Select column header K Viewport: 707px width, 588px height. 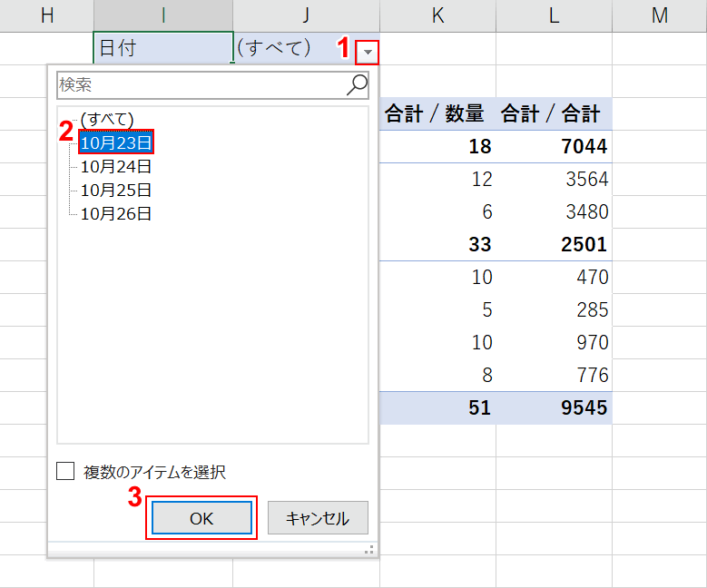pyautogui.click(x=437, y=15)
